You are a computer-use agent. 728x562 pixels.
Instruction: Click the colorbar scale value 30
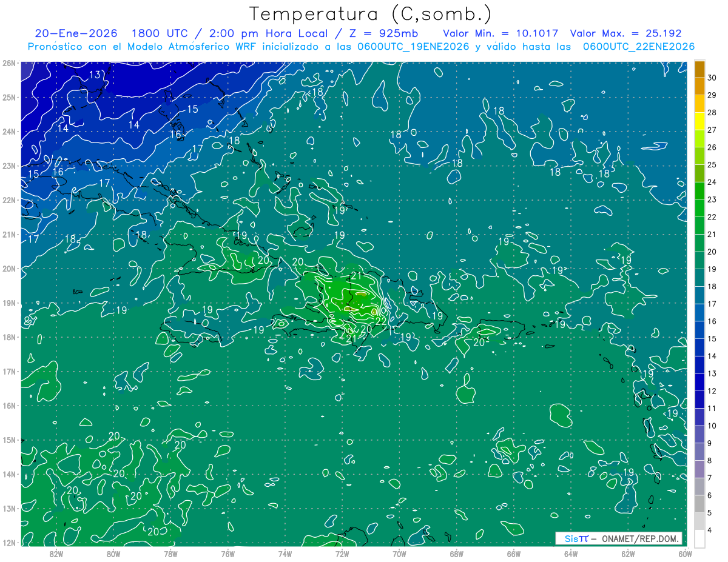tap(712, 77)
